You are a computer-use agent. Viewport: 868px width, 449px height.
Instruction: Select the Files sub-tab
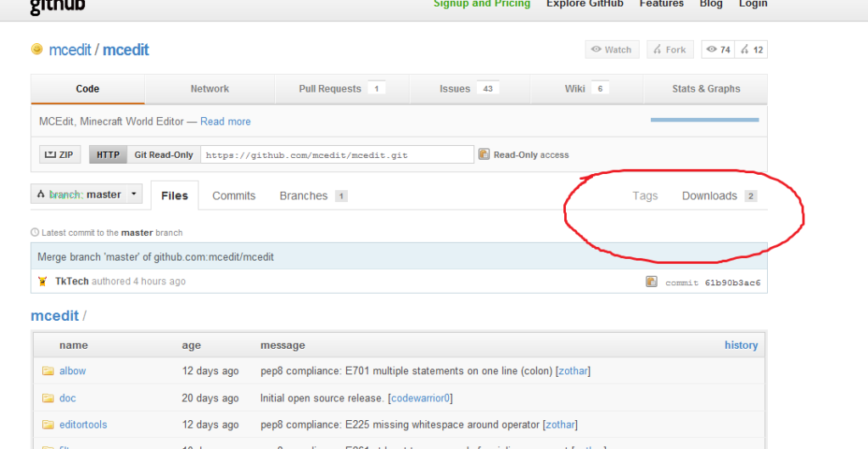tap(175, 195)
